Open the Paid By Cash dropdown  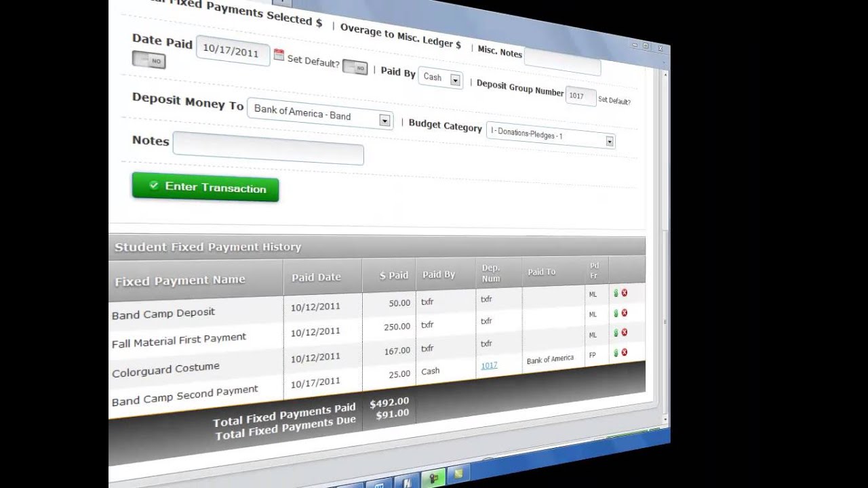pos(441,78)
